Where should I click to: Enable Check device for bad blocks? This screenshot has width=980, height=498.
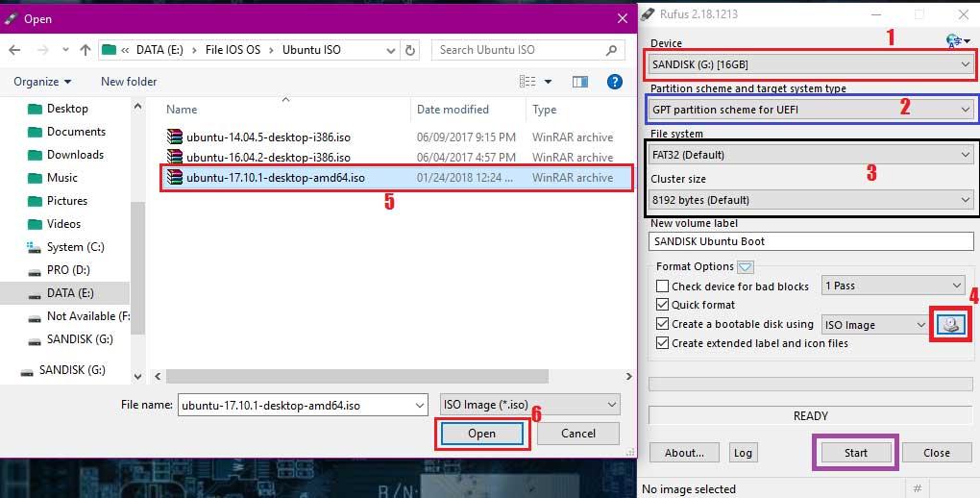(x=663, y=286)
